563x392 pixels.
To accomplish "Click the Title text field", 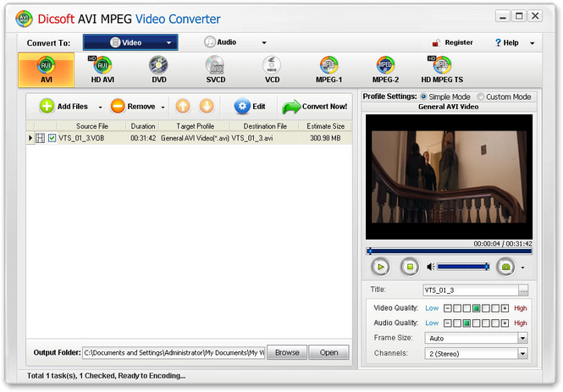I will [471, 290].
